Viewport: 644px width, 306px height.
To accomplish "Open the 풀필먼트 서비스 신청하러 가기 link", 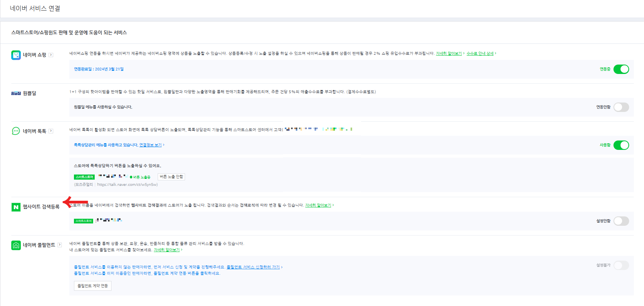I will [253, 267].
